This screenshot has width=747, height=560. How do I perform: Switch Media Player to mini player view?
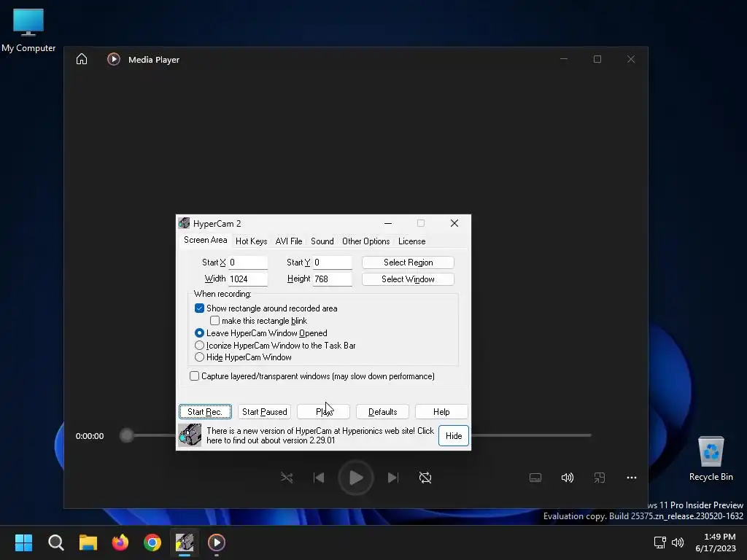[600, 478]
